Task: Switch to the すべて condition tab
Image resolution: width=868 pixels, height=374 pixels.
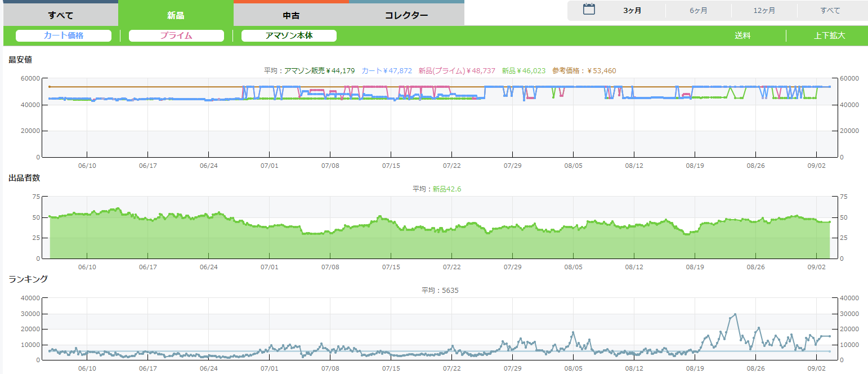Action: (x=60, y=15)
